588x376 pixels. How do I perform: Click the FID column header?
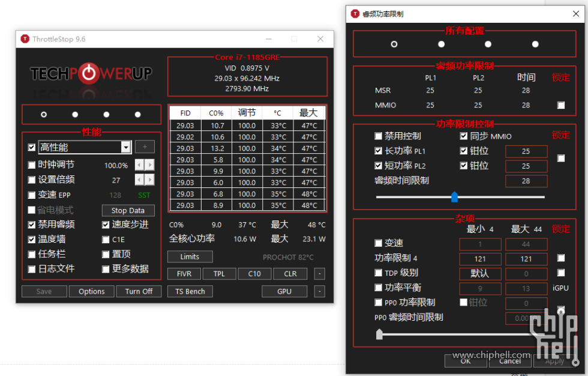click(185, 113)
